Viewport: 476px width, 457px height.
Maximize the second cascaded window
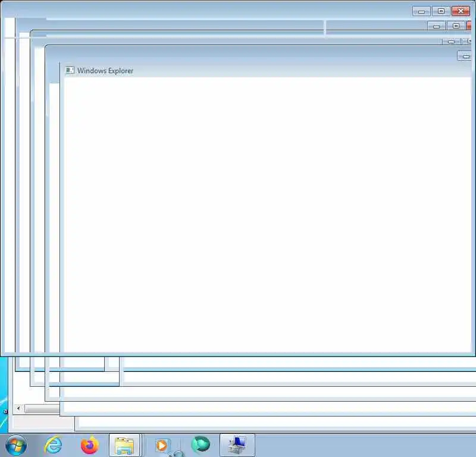[x=456, y=26]
